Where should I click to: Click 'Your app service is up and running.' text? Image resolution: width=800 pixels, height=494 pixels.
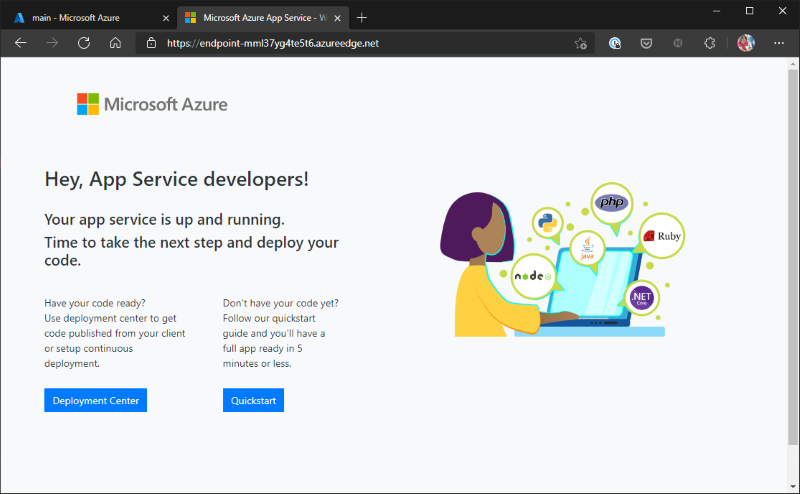[164, 219]
